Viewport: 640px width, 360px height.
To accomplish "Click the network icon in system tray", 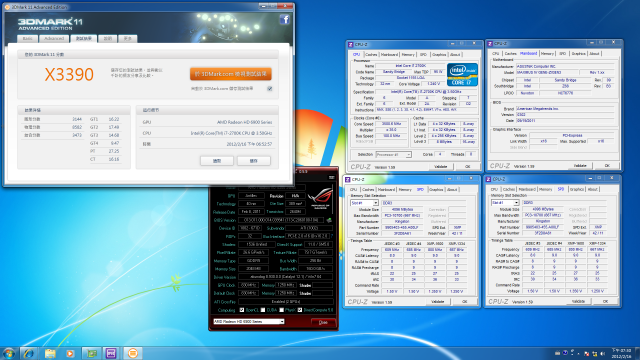I will (x=595, y=353).
